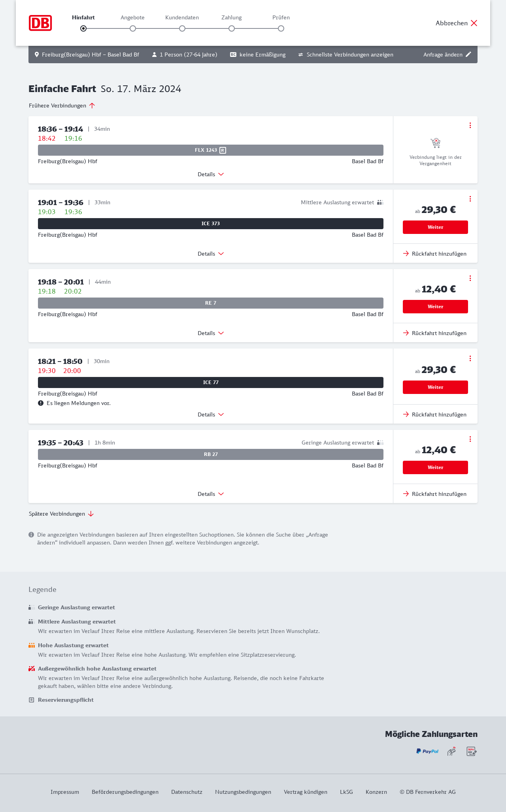This screenshot has width=506, height=812.
Task: Select the Hinfahrt step indicator
Action: point(83,28)
